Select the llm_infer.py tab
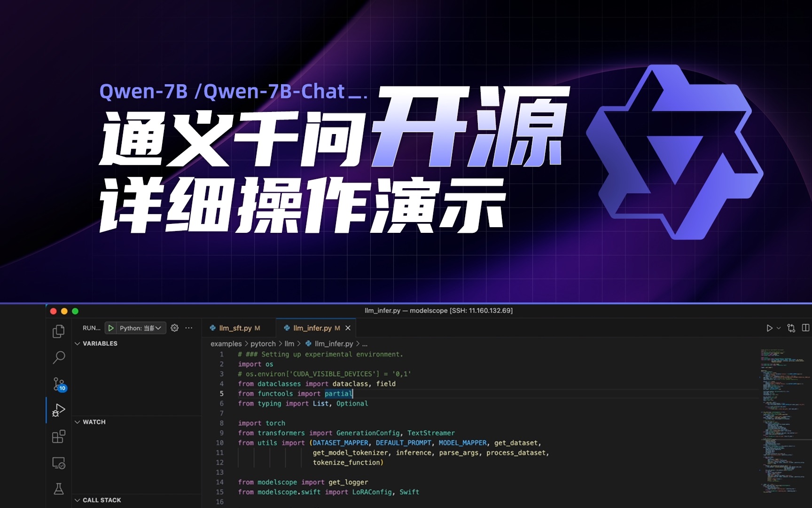812x508 pixels. (312, 328)
